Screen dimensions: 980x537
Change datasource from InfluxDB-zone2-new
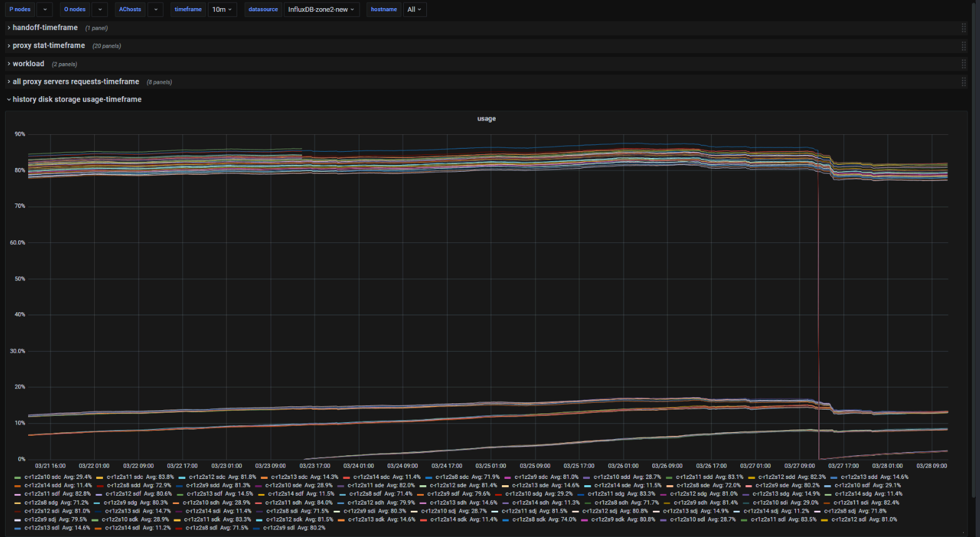coord(321,9)
